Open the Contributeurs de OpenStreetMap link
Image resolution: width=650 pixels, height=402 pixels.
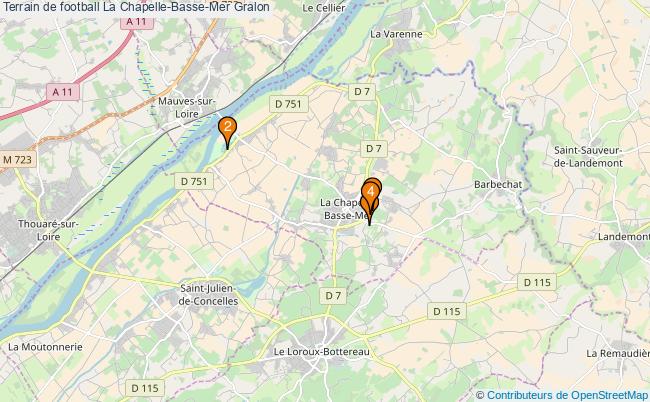click(x=567, y=395)
